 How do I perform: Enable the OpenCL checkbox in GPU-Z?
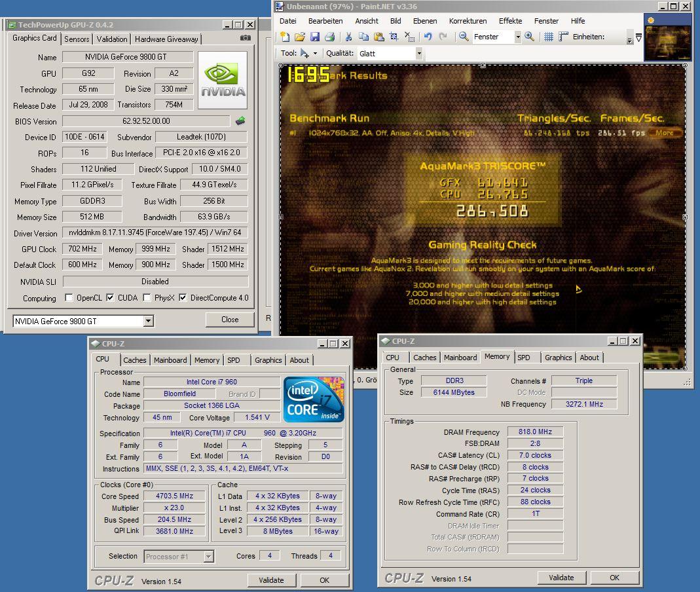click(x=69, y=298)
